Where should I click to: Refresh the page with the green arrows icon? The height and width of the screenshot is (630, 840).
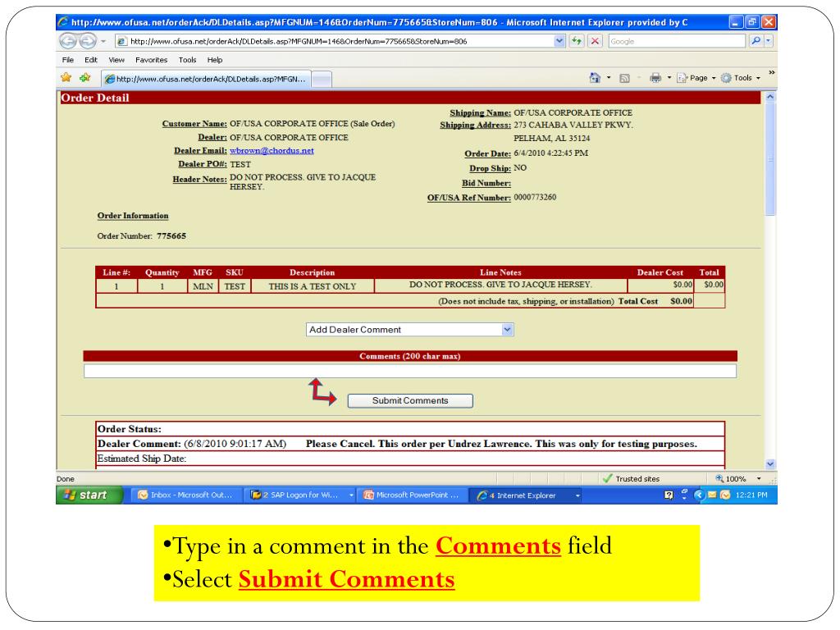(x=577, y=41)
